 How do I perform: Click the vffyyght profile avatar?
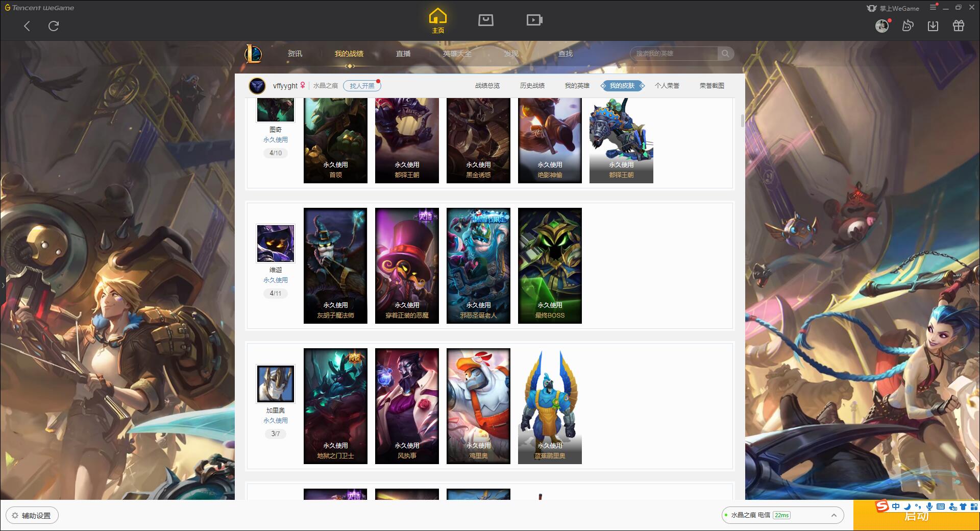click(257, 86)
